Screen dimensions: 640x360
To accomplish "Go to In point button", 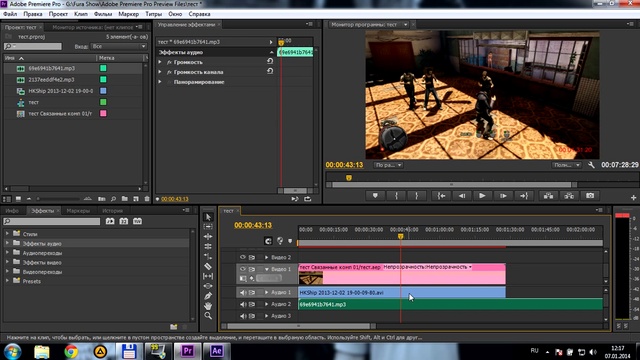I will coord(441,196).
